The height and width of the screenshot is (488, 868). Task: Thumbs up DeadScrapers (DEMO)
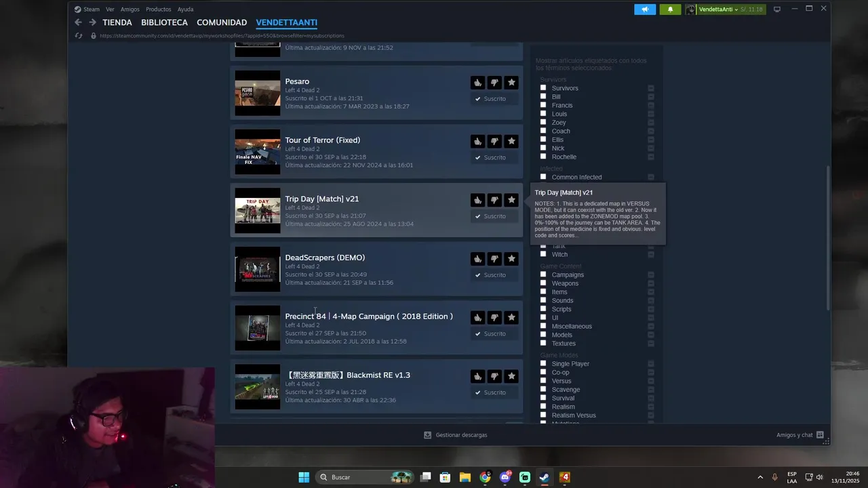pos(478,259)
